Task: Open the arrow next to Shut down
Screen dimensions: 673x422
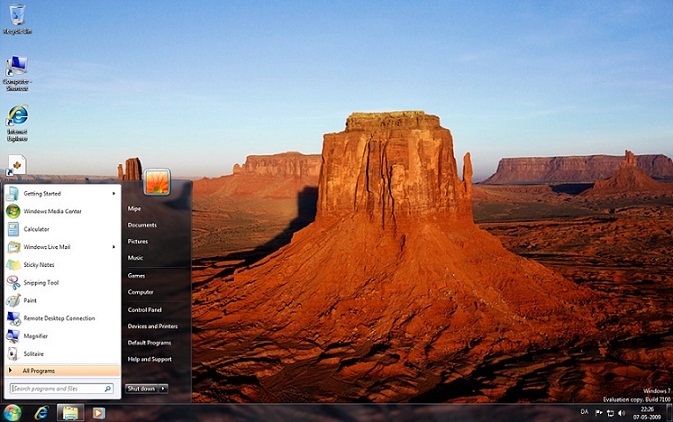Action: pyautogui.click(x=163, y=388)
